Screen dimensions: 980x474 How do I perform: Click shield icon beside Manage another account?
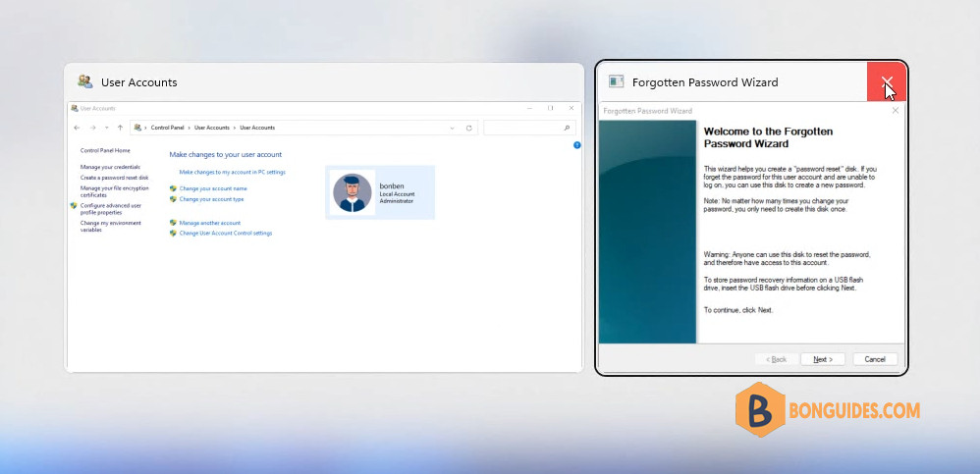173,223
